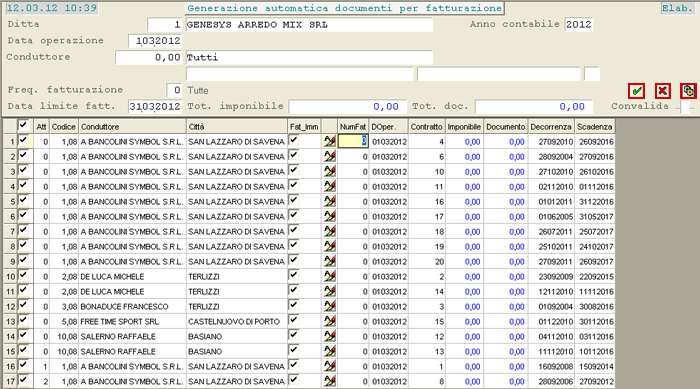The image size is (700, 389).
Task: Click the pencil icon in row 11 DE LUCA MICHELE
Action: (329, 292)
